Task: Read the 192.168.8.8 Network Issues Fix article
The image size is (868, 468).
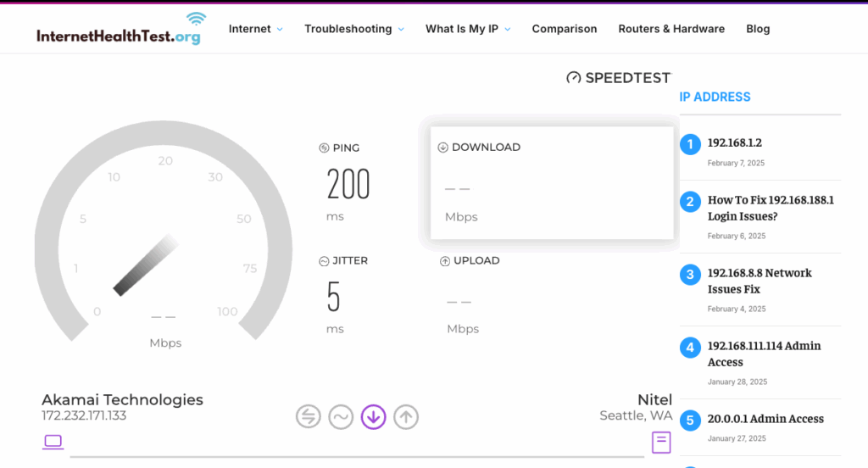Action: click(759, 281)
